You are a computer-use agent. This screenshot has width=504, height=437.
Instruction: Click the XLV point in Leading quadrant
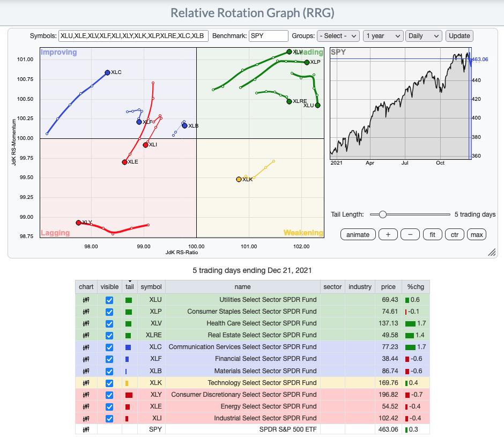pos(289,52)
